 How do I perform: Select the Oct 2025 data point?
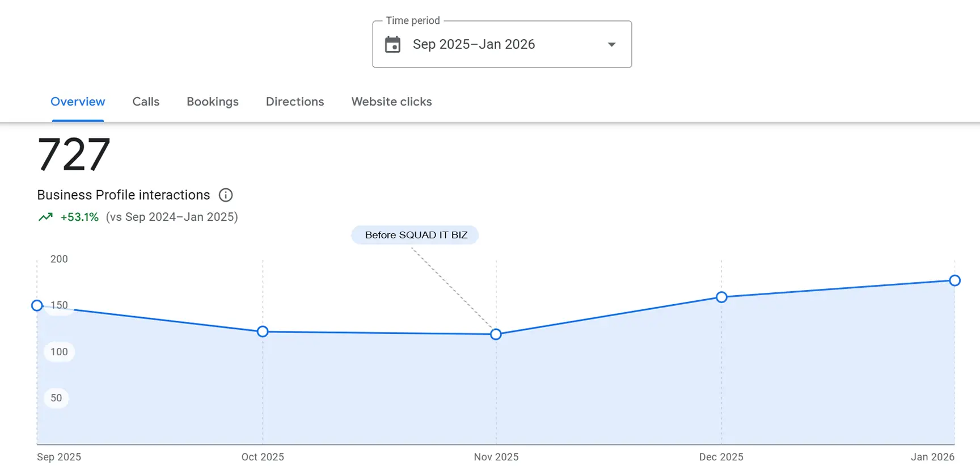coord(263,331)
